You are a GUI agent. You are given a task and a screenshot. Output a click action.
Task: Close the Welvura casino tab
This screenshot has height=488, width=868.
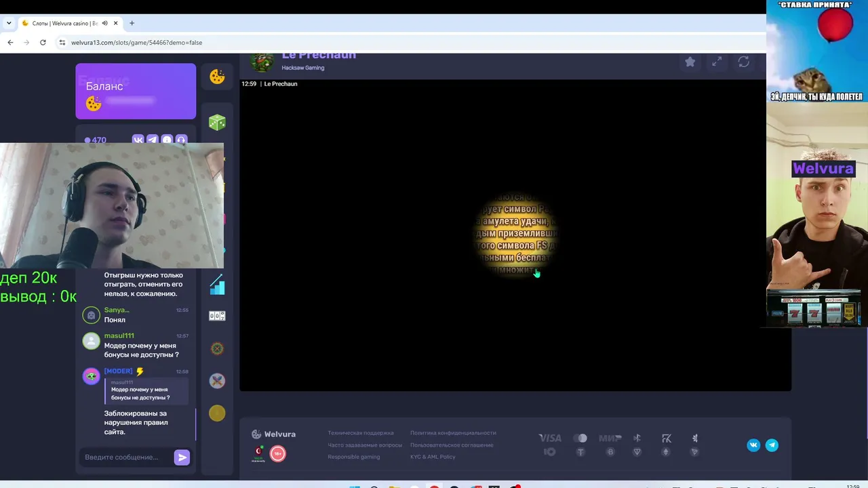(x=115, y=23)
